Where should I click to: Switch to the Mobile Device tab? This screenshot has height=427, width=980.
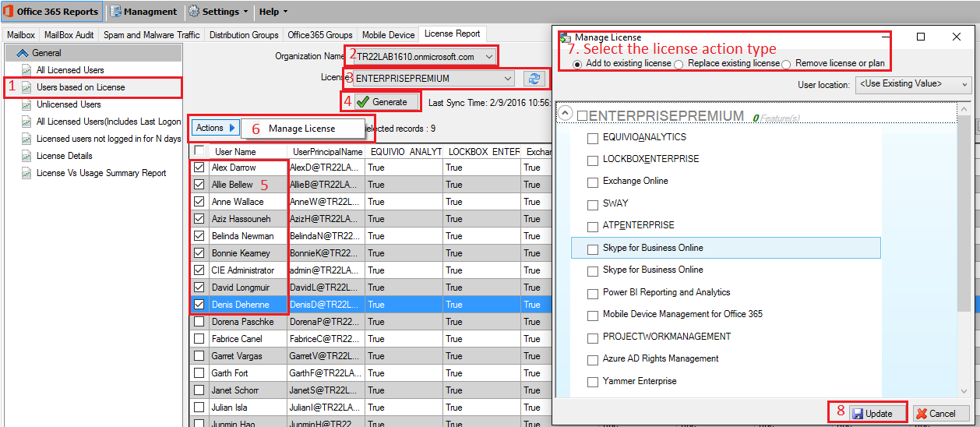pos(390,35)
